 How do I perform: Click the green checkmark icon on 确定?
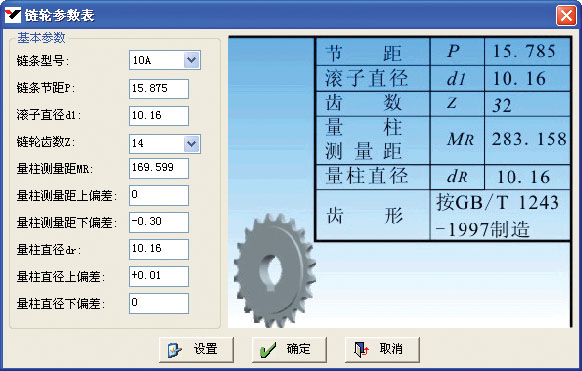pos(268,350)
